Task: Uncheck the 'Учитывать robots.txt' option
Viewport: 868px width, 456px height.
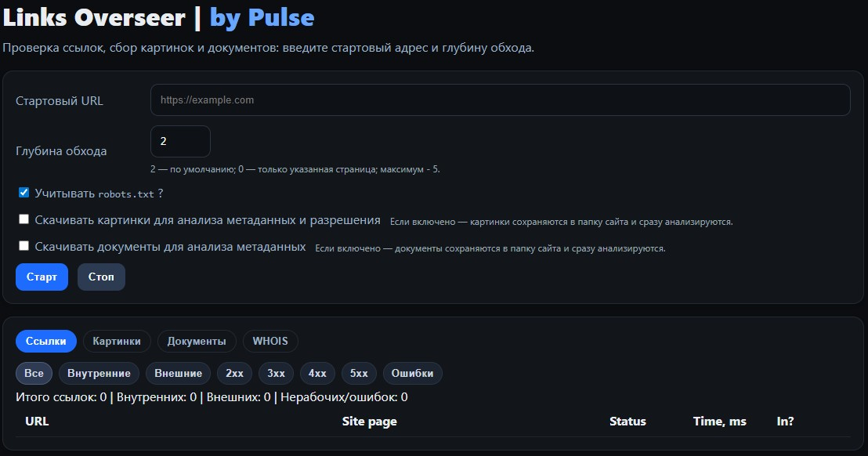Action: click(x=24, y=193)
